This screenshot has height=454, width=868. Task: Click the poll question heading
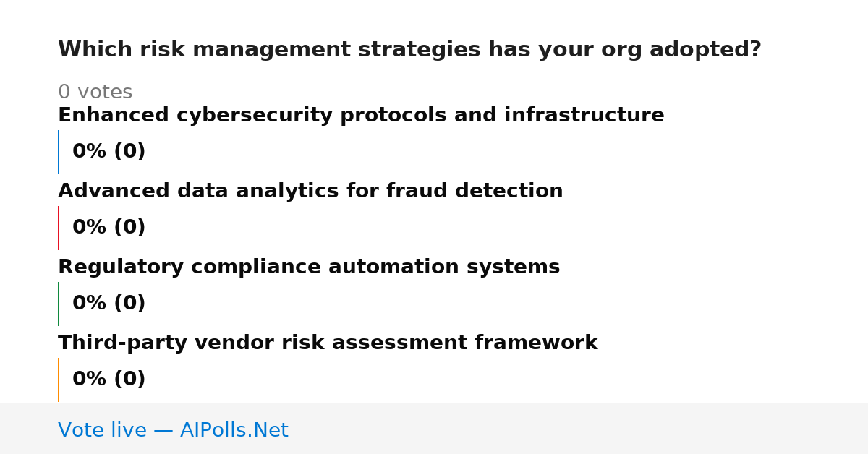(409, 50)
